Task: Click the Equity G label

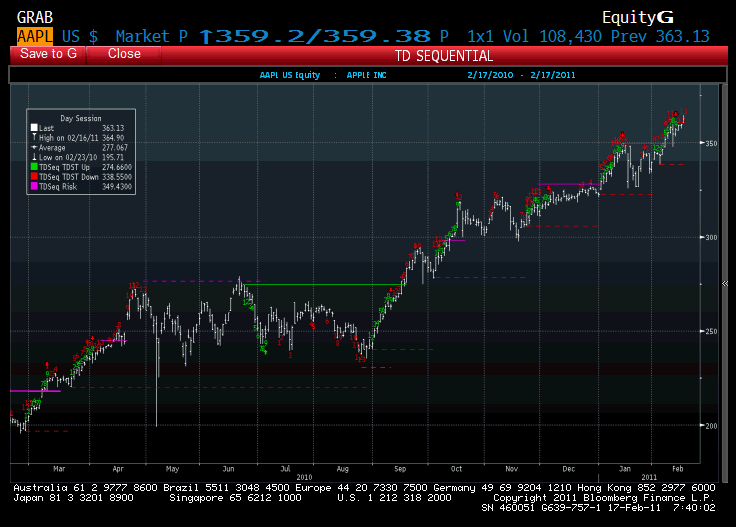Action: [638, 17]
